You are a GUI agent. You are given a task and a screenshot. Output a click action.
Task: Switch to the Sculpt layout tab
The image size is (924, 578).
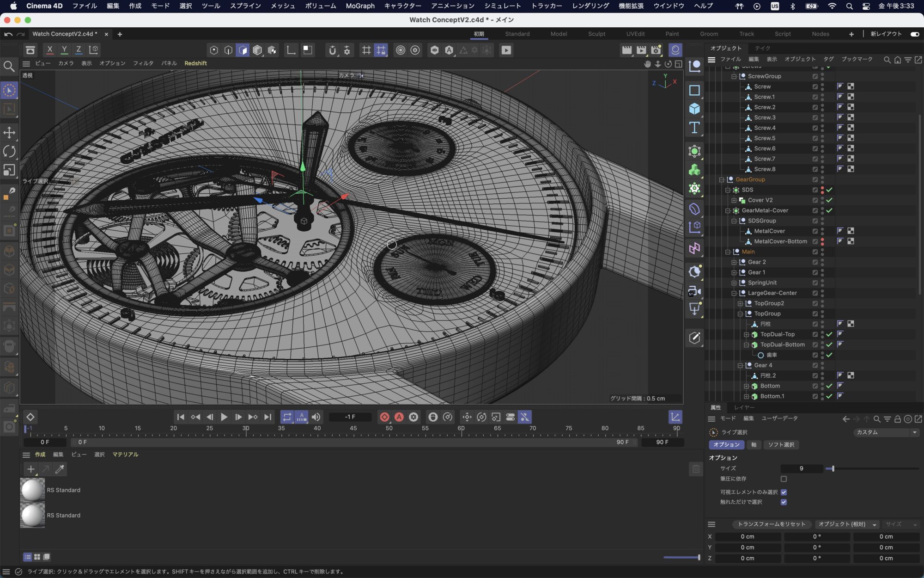coord(596,34)
